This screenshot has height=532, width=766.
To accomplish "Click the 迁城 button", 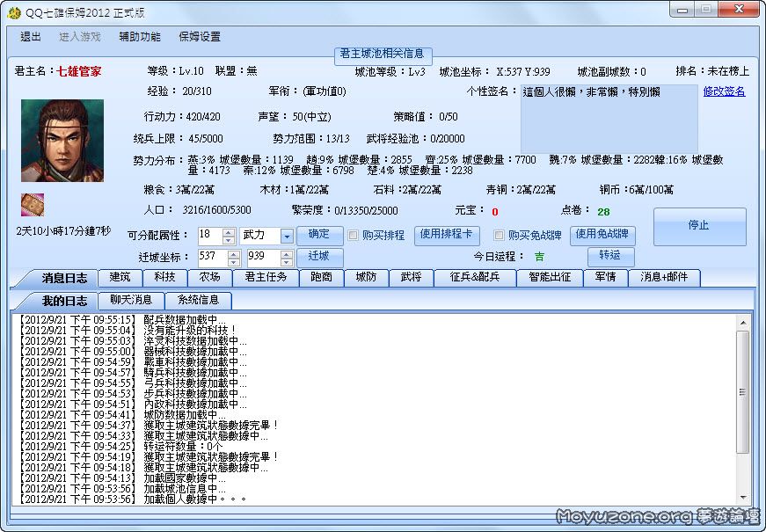I will [x=319, y=257].
